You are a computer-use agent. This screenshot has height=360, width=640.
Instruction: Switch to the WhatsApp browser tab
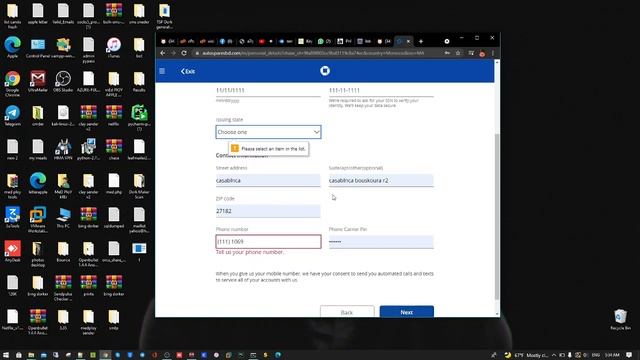[324, 41]
